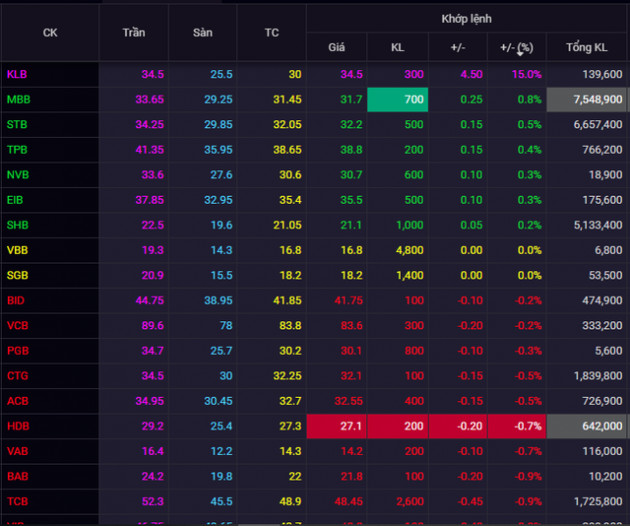Open the ACB ticker

pyautogui.click(x=17, y=401)
